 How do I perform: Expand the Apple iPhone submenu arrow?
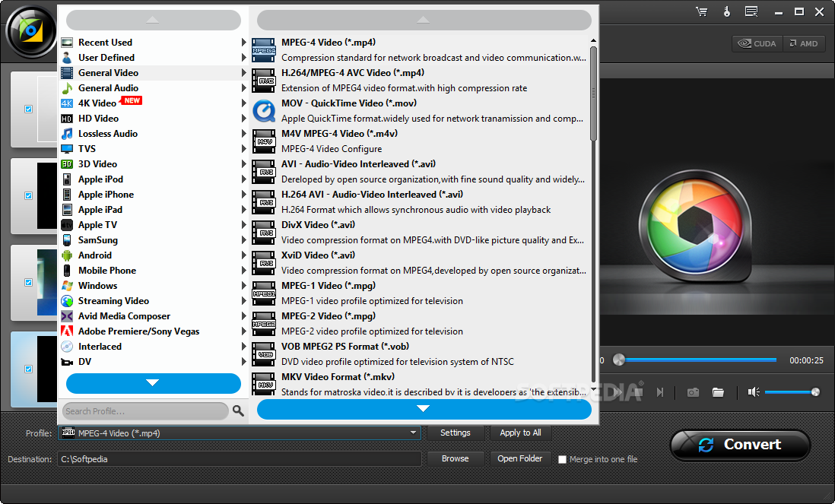pos(244,195)
